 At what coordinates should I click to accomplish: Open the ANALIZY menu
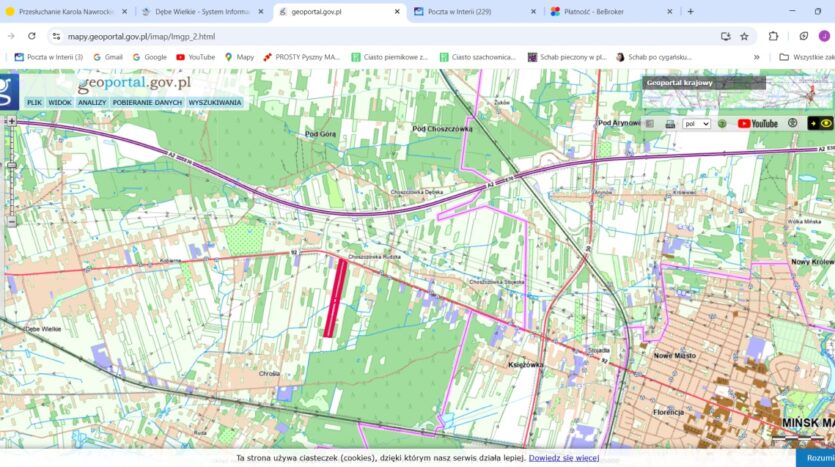[x=92, y=102]
